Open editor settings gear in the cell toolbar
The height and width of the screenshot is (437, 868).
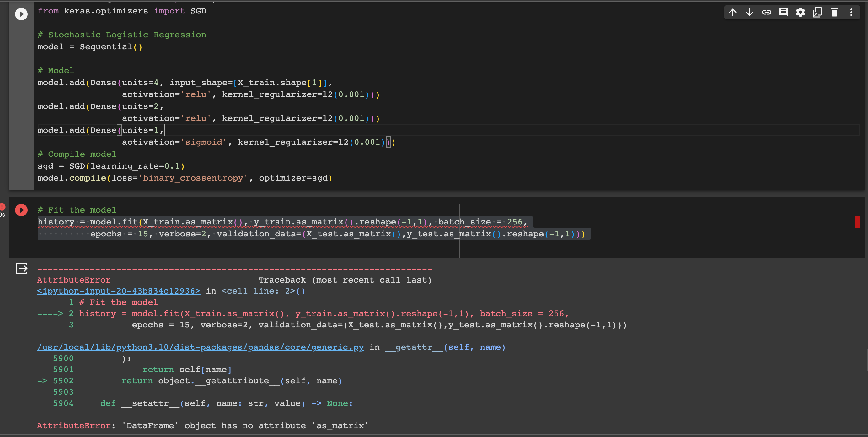pyautogui.click(x=800, y=13)
